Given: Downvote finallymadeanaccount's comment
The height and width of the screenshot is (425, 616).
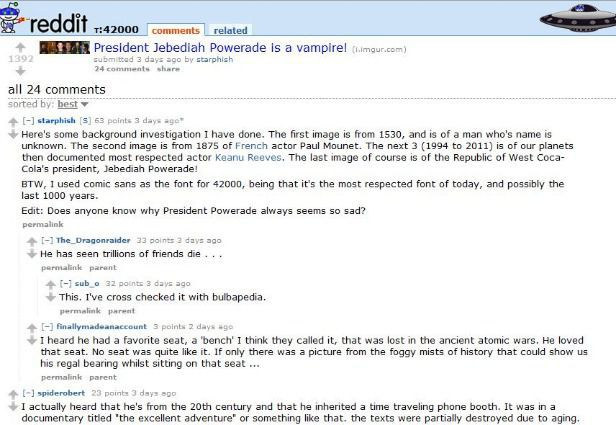Looking at the screenshot, I should point(31,341).
